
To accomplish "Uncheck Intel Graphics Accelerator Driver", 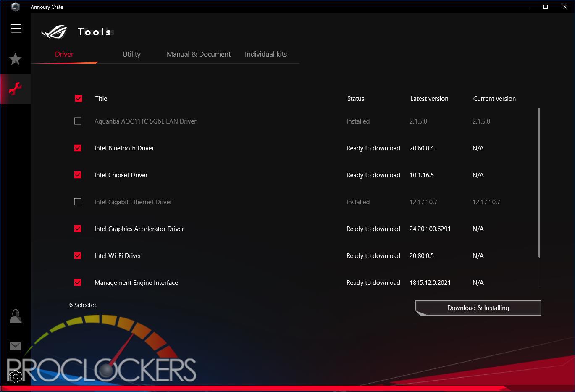I will tap(78, 229).
